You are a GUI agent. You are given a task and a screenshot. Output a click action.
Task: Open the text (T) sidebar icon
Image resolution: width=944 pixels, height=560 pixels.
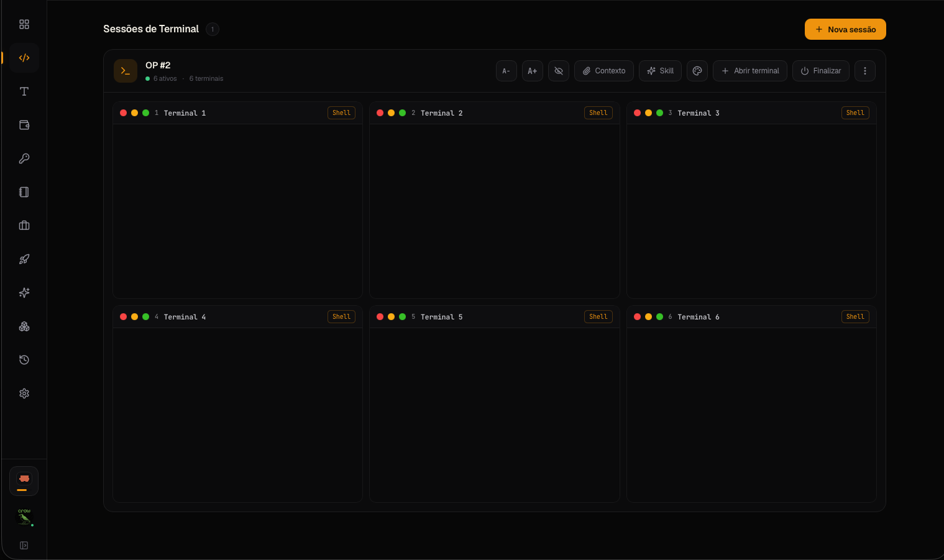point(24,91)
